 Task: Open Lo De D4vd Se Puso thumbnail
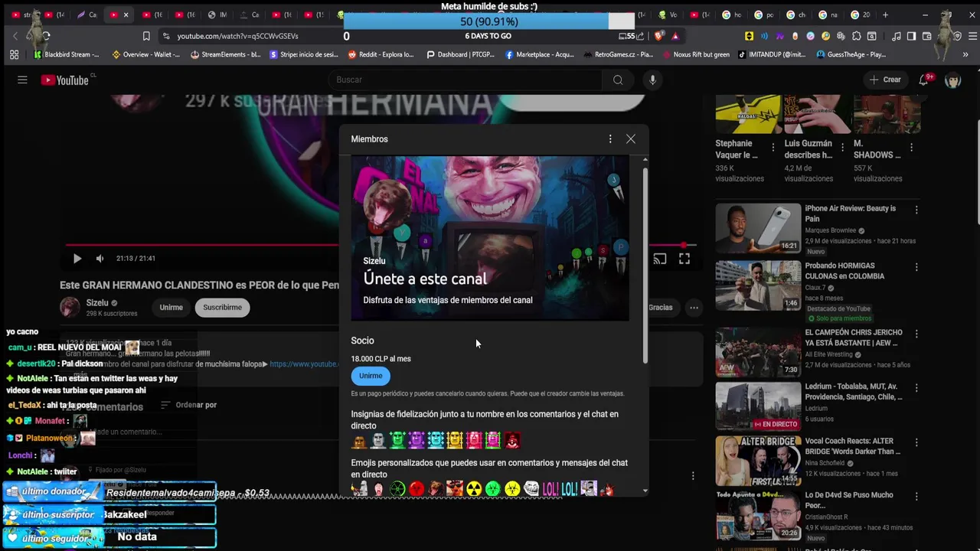[x=758, y=515]
